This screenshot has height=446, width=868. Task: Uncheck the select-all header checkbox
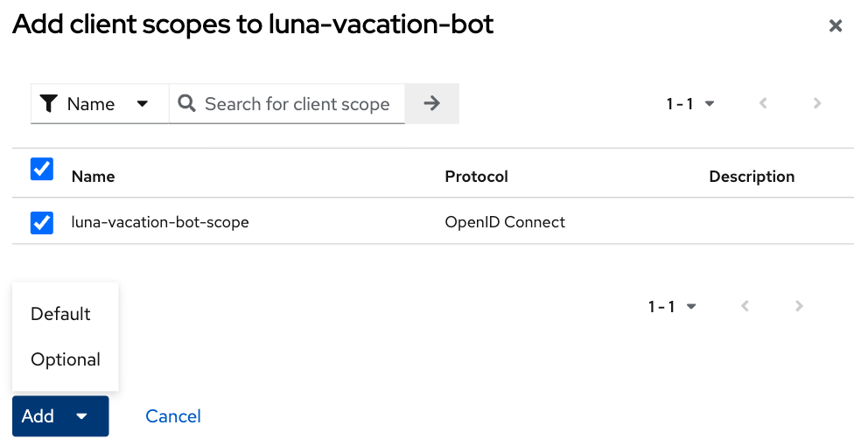point(41,169)
